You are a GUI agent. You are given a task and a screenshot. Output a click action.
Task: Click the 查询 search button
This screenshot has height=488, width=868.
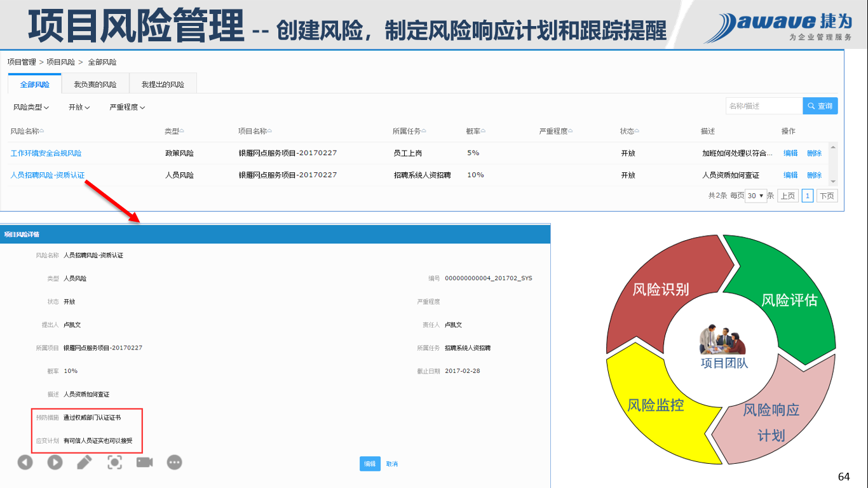[820, 106]
